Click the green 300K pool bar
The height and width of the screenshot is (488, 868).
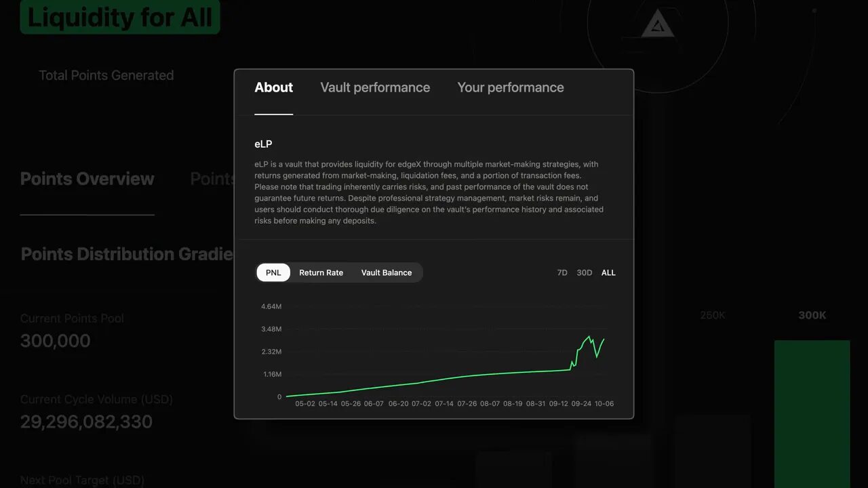click(812, 407)
